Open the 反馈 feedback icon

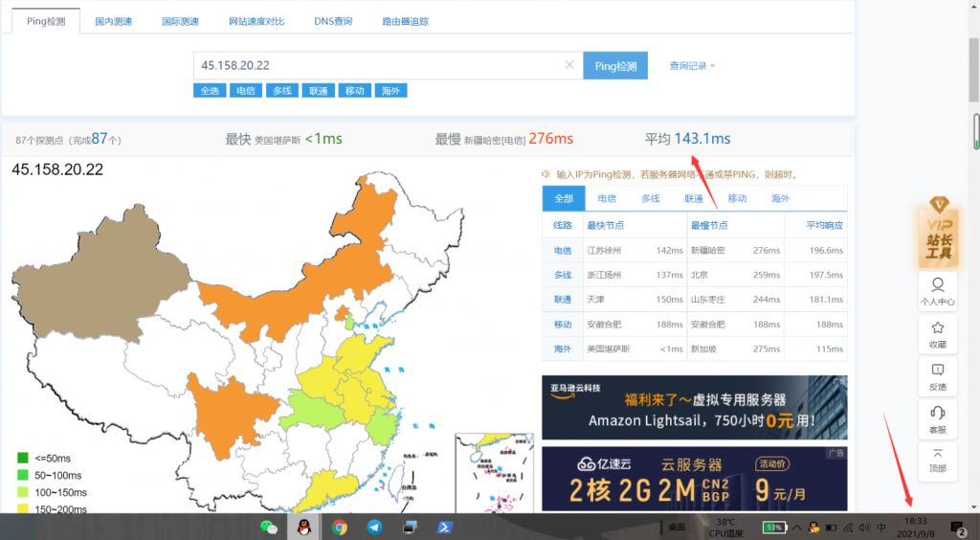click(x=938, y=377)
